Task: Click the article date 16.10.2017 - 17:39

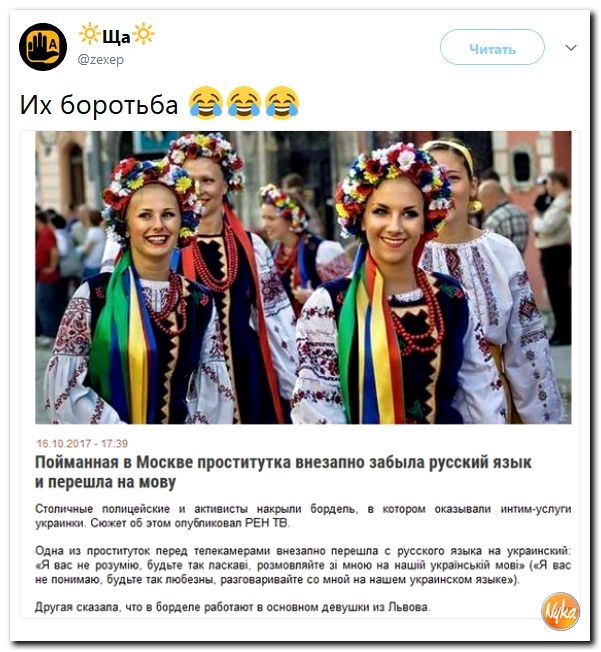Action: [82, 443]
